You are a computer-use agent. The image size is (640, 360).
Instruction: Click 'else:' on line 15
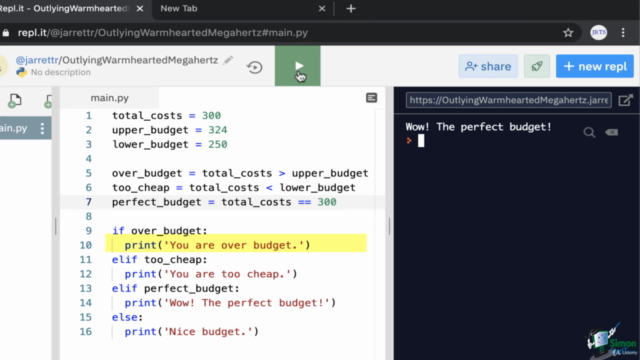coord(127,317)
